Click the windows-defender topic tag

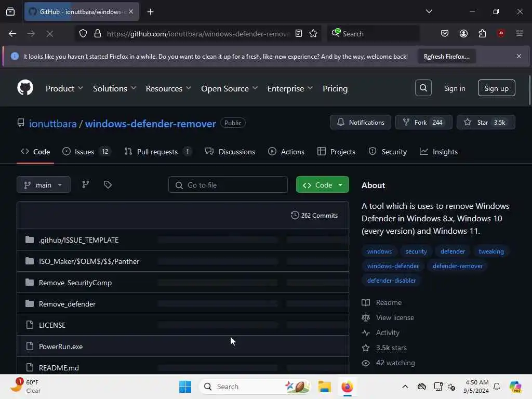pos(393,265)
